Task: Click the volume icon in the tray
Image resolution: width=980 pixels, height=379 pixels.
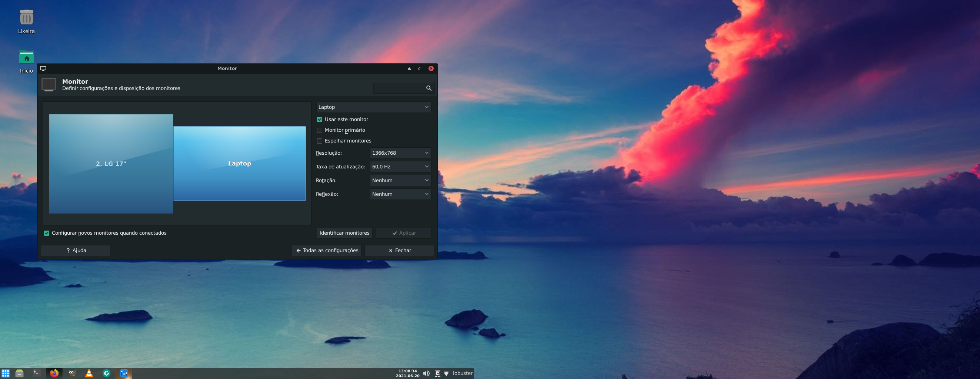Action: [426, 373]
